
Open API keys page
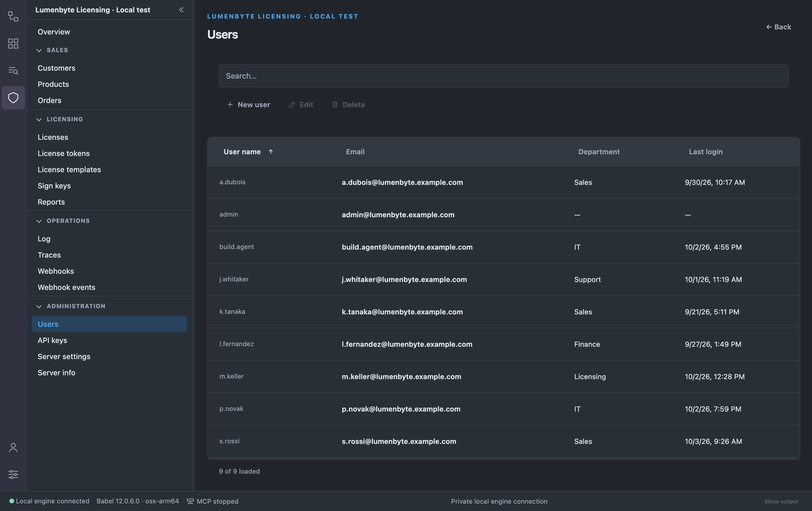[52, 340]
